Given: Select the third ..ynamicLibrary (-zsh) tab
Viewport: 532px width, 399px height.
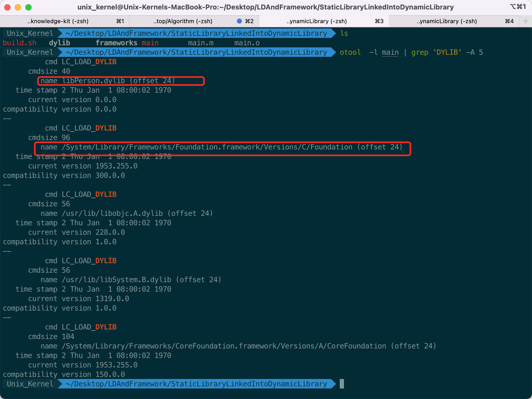Looking at the screenshot, I should click(x=324, y=21).
